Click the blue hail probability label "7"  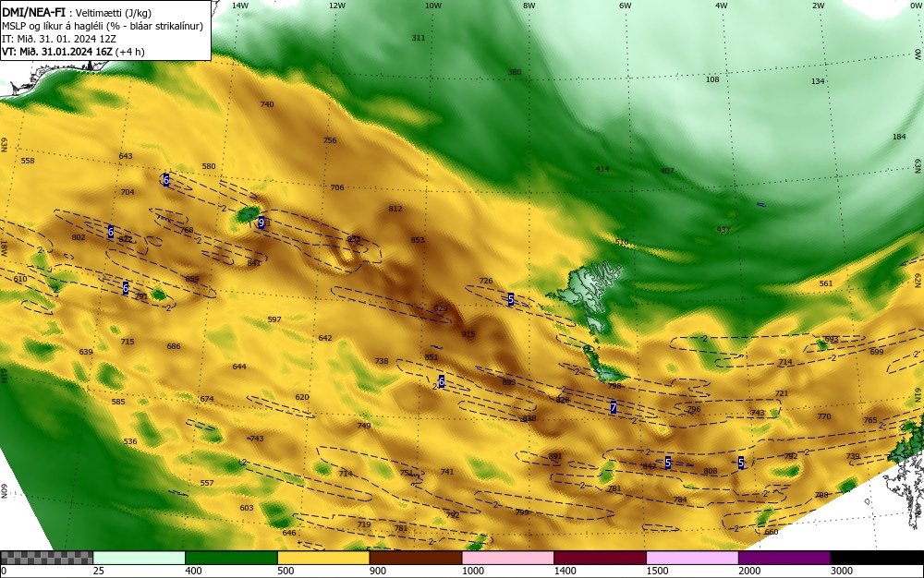(x=614, y=407)
